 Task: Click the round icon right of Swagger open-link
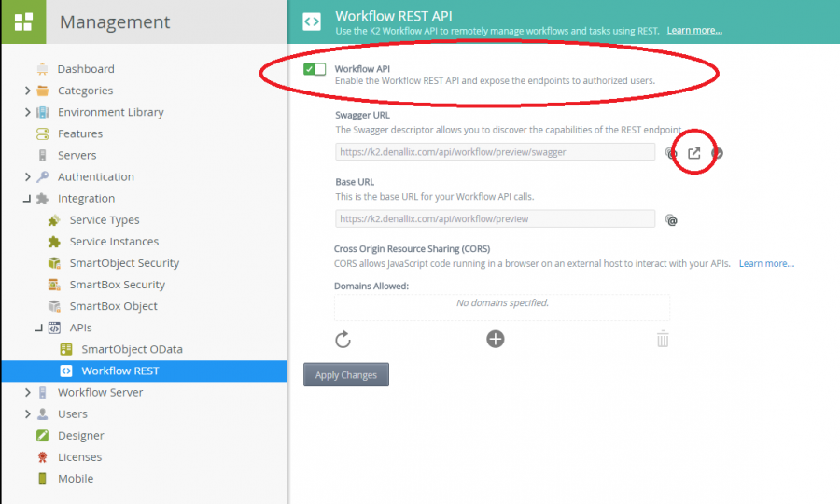pyautogui.click(x=718, y=153)
